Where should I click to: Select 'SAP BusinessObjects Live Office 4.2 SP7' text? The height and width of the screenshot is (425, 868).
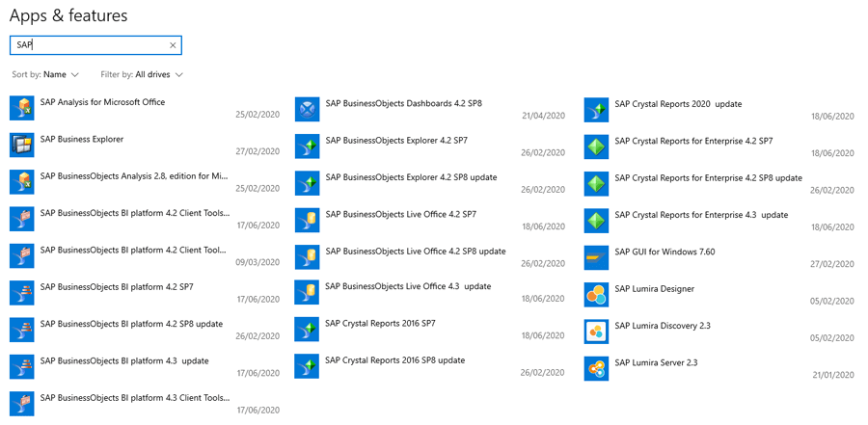[x=401, y=214]
